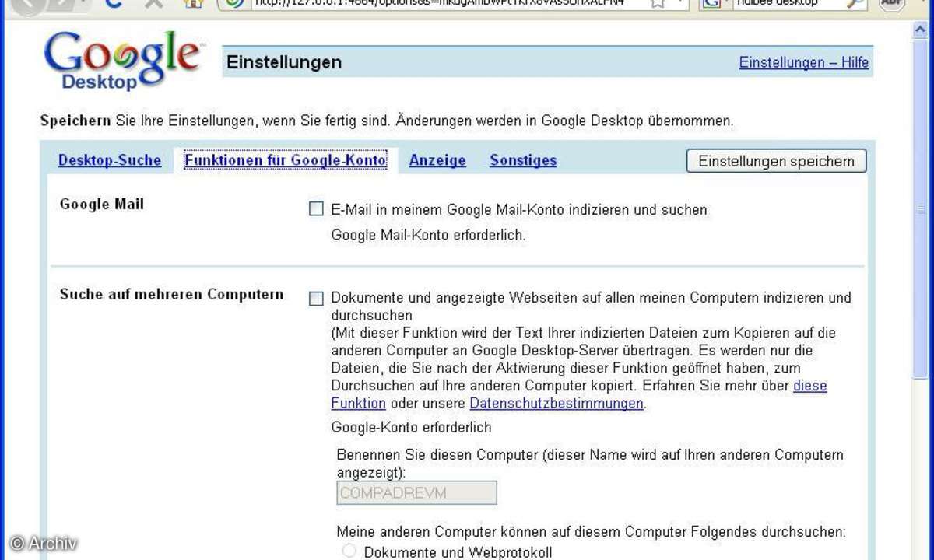Viewport: 934px width, 560px height.
Task: Enable the Google Mail-Konto indexing checkbox
Action: [x=316, y=208]
